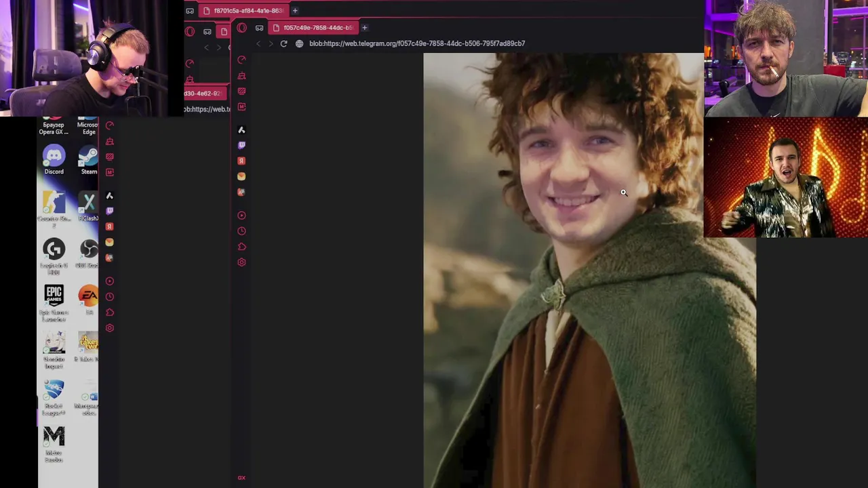This screenshot has width=868, height=488.
Task: Open gamepad workspaces icon beside f8701c5a tab
Action: tap(190, 11)
